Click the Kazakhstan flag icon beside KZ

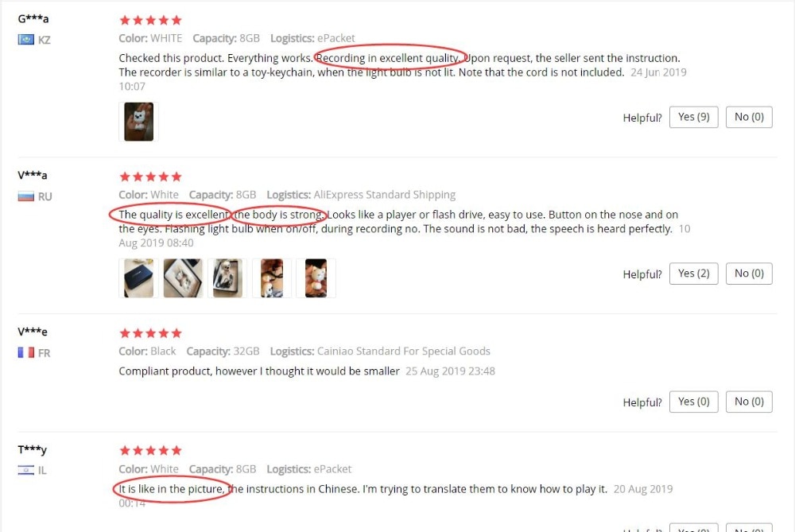coord(26,40)
